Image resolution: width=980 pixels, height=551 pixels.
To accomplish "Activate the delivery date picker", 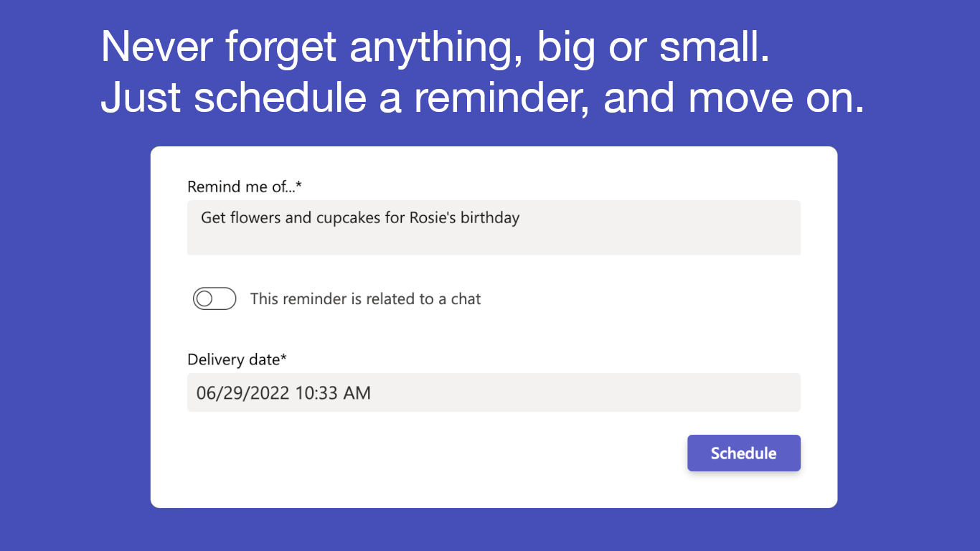I will [x=494, y=392].
